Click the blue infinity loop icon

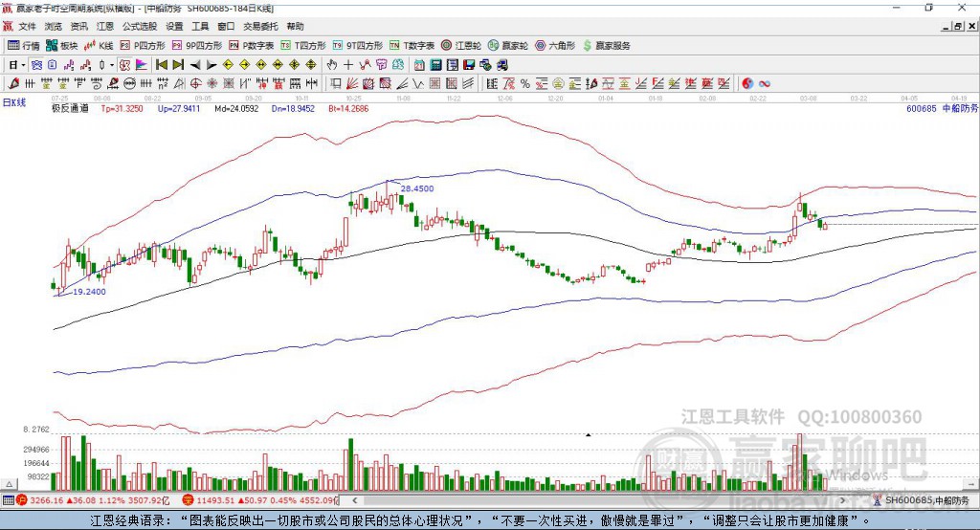pyautogui.click(x=765, y=84)
